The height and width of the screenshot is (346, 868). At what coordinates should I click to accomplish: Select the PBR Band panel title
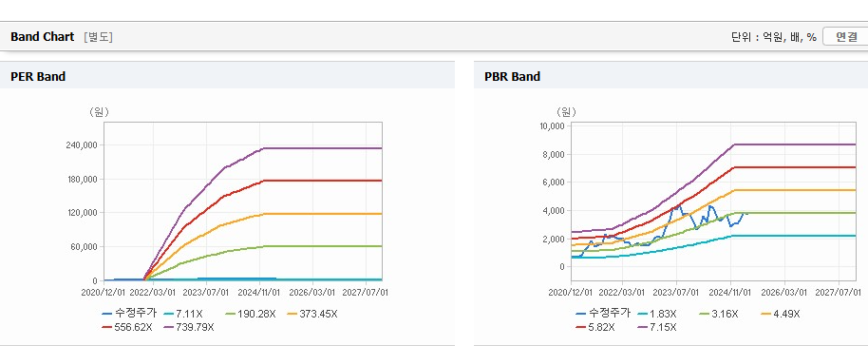coord(512,76)
